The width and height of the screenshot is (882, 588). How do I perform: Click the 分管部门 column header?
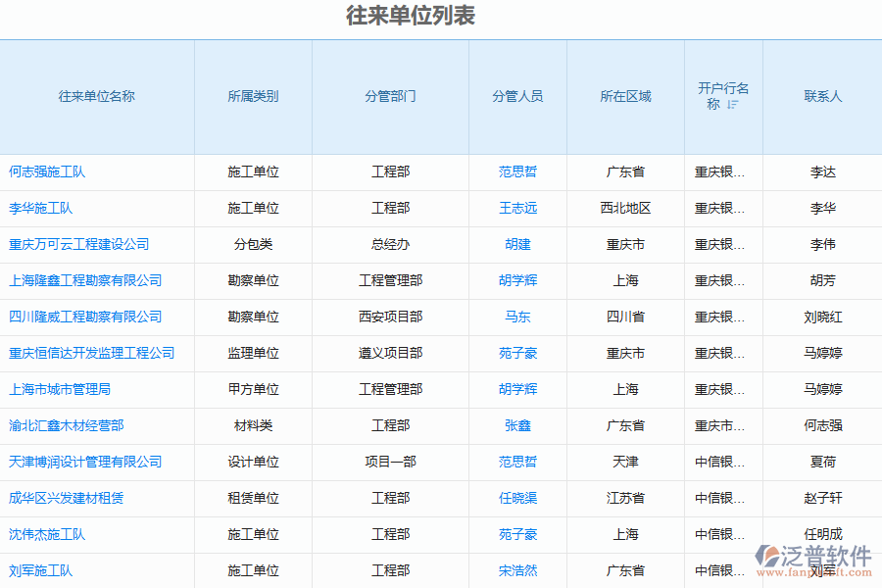(390, 96)
